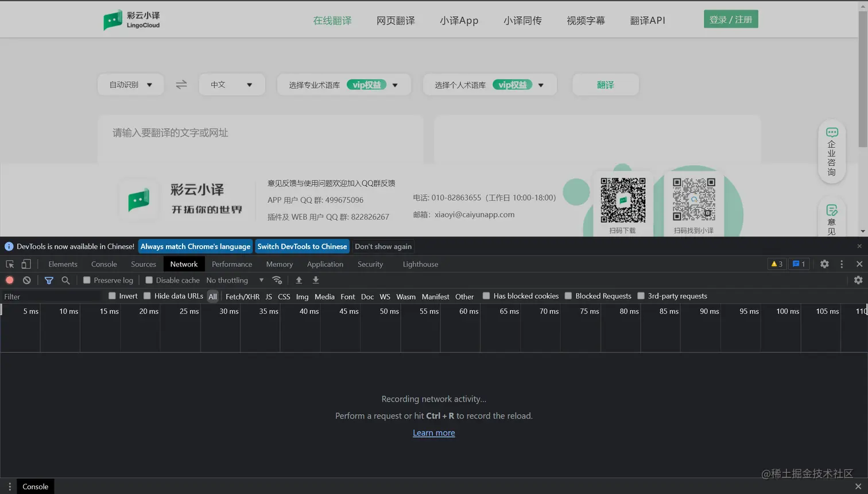This screenshot has width=868, height=494.
Task: Open 翻译API in the top navigation
Action: (648, 21)
